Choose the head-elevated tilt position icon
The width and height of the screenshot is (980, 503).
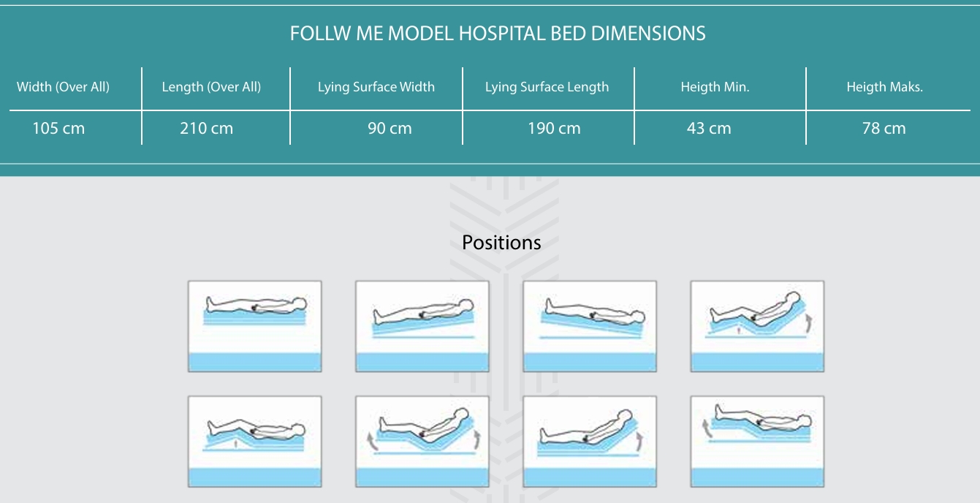[x=422, y=326]
